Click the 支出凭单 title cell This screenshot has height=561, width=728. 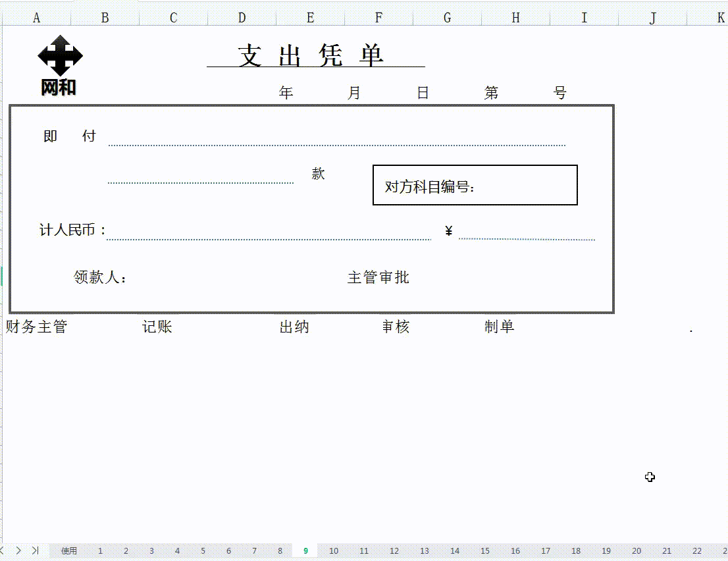coord(317,56)
